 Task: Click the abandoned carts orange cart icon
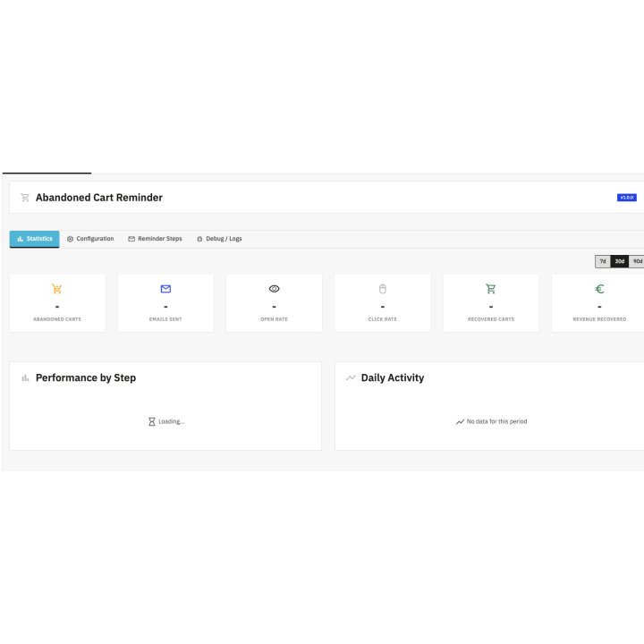point(57,289)
